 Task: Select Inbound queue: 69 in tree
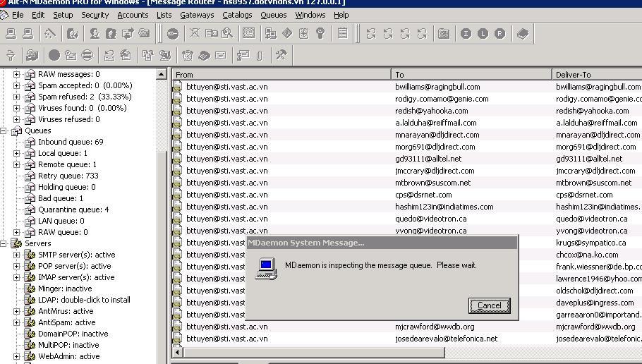(71, 142)
